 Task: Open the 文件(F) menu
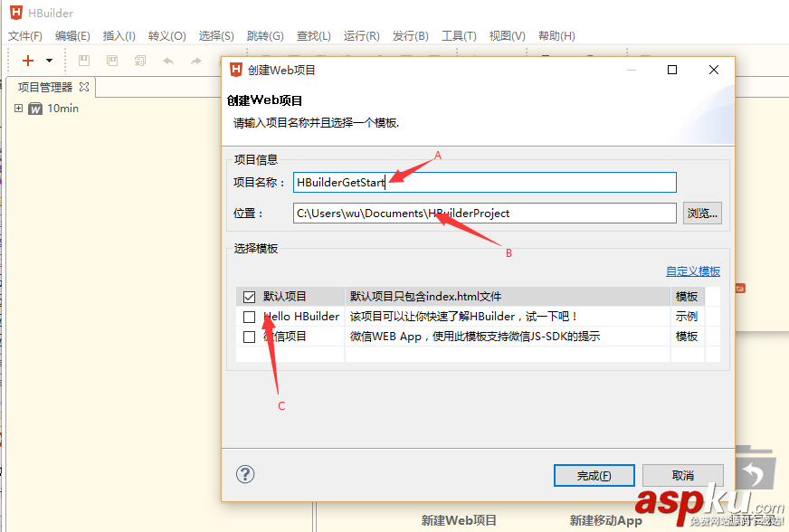click(x=25, y=35)
